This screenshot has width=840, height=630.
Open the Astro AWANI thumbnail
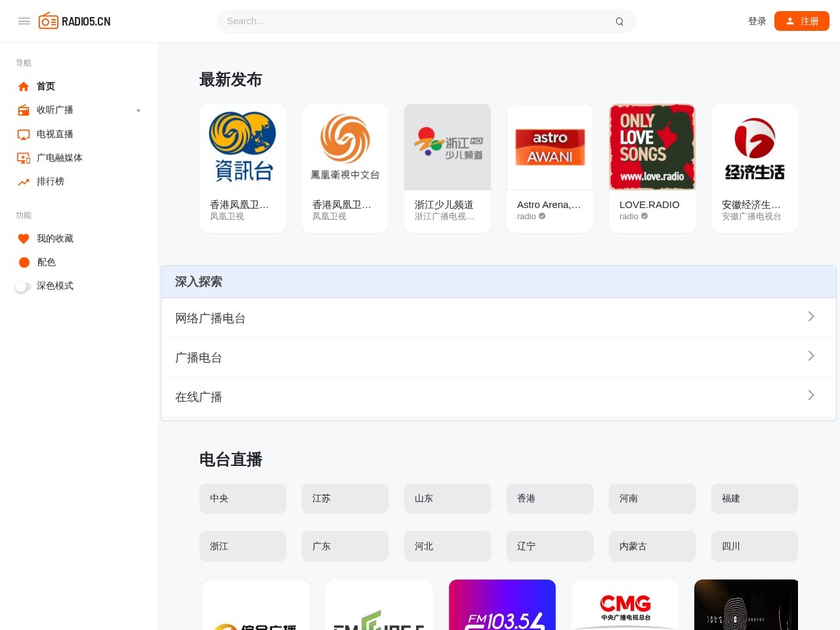coord(550,147)
